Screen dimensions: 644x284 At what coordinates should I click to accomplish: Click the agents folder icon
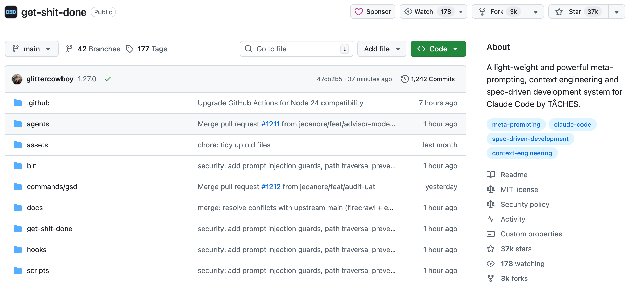click(18, 124)
